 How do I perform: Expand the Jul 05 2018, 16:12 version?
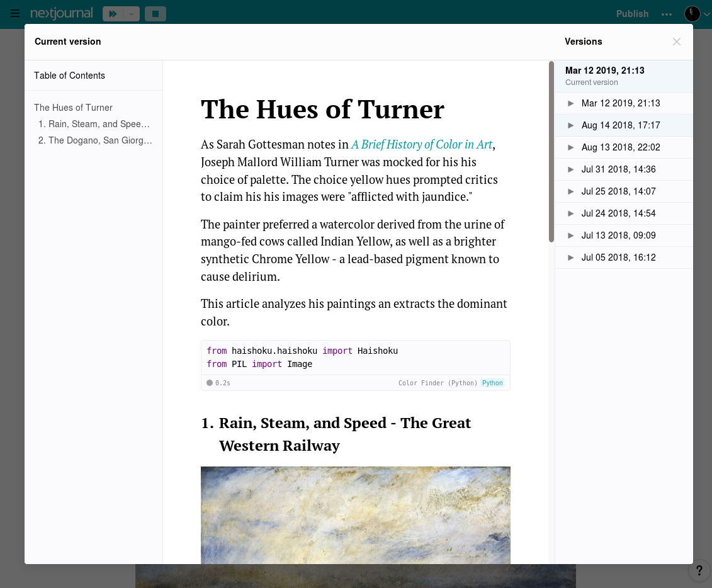(x=571, y=257)
